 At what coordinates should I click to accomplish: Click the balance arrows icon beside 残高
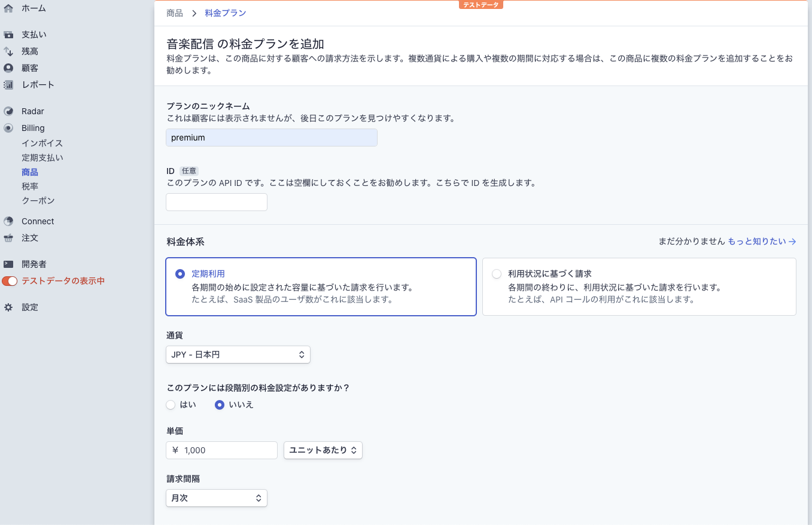[8, 51]
